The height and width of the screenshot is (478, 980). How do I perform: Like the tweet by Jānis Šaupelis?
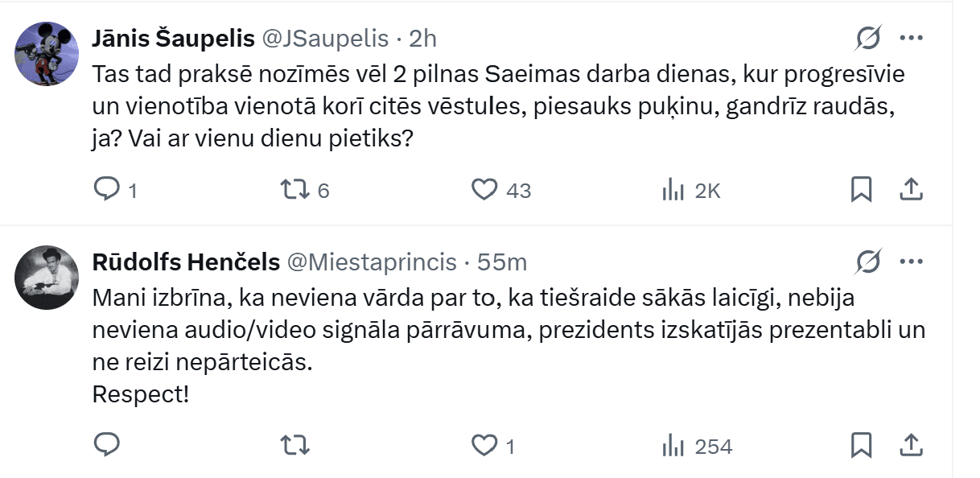coord(484,190)
